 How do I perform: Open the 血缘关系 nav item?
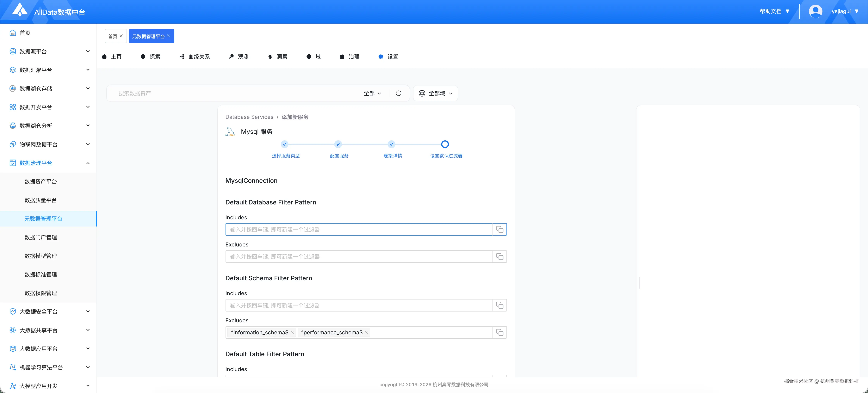194,57
